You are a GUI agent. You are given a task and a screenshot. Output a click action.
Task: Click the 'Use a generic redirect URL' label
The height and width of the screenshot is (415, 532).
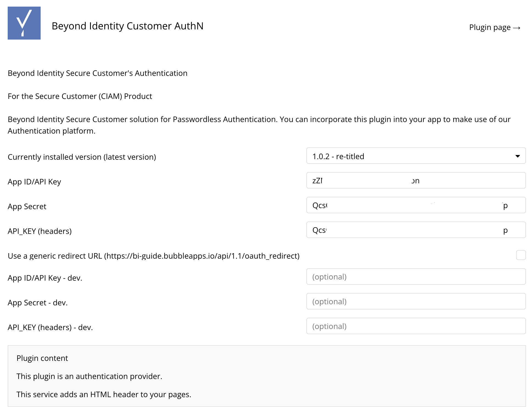[154, 256]
